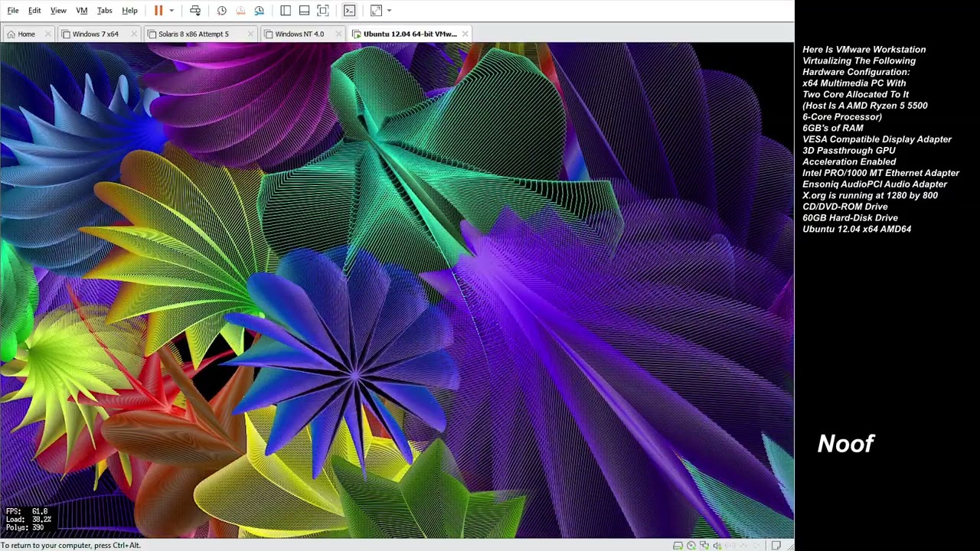980x551 pixels.
Task: Open the snapshot manager icon
Action: pyautogui.click(x=259, y=11)
